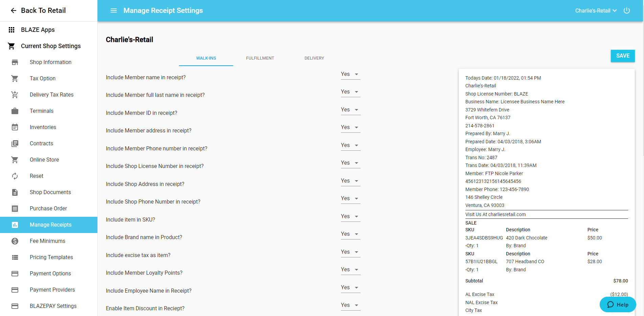The width and height of the screenshot is (644, 316).
Task: Click the Fee Minimums dollar icon
Action: pos(15,241)
